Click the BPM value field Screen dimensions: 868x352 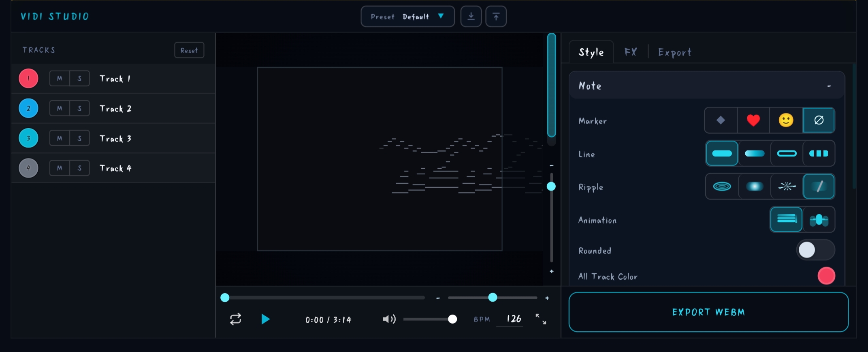[x=513, y=319]
